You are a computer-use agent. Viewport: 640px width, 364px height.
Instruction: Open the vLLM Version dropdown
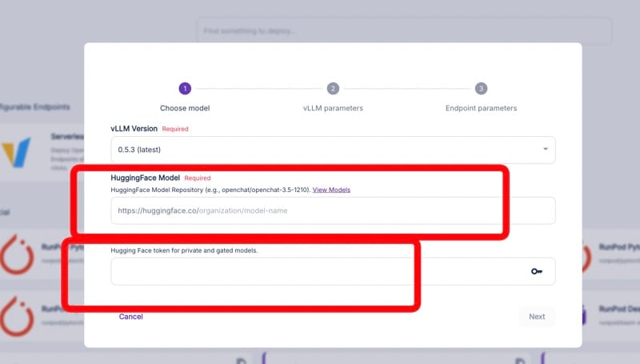333,150
